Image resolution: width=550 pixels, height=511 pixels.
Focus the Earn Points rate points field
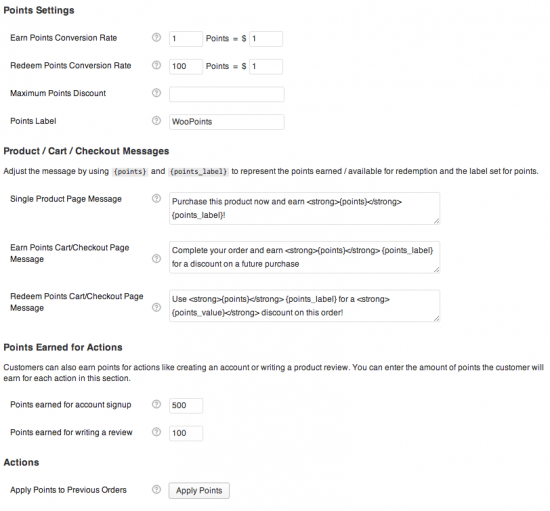(x=186, y=39)
